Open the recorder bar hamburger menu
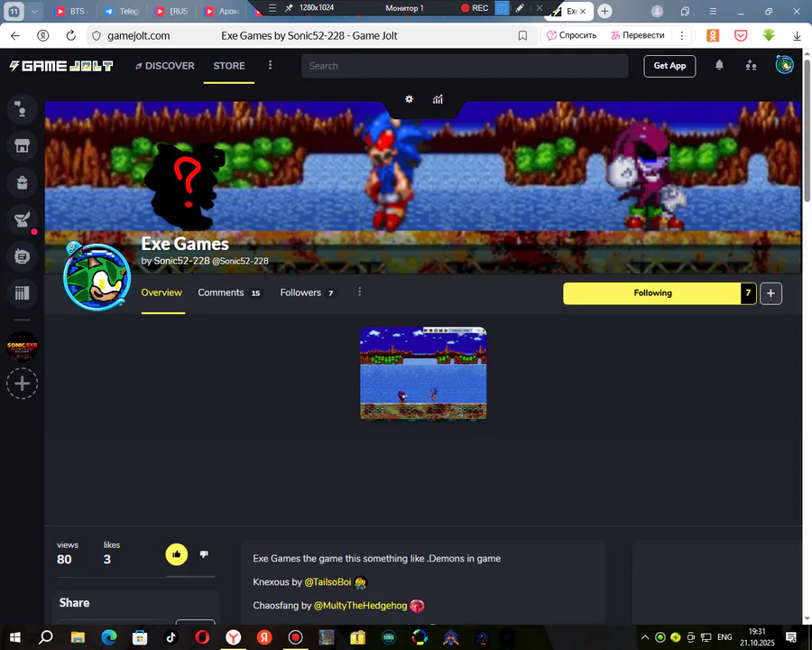The image size is (812, 650). [x=272, y=8]
